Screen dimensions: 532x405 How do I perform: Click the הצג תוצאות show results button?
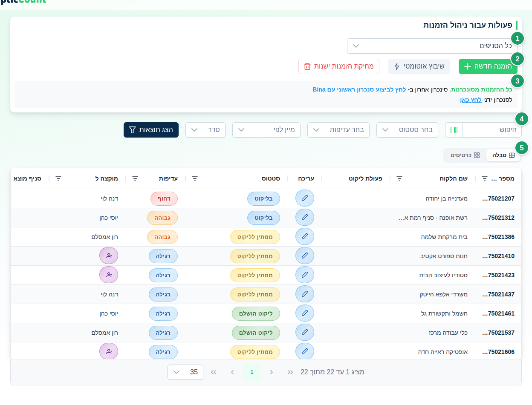pos(151,130)
